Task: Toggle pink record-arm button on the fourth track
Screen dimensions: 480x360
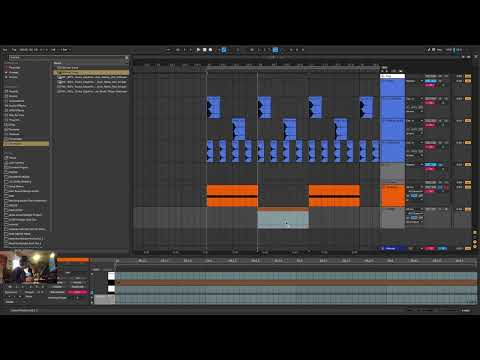Action: click(430, 147)
